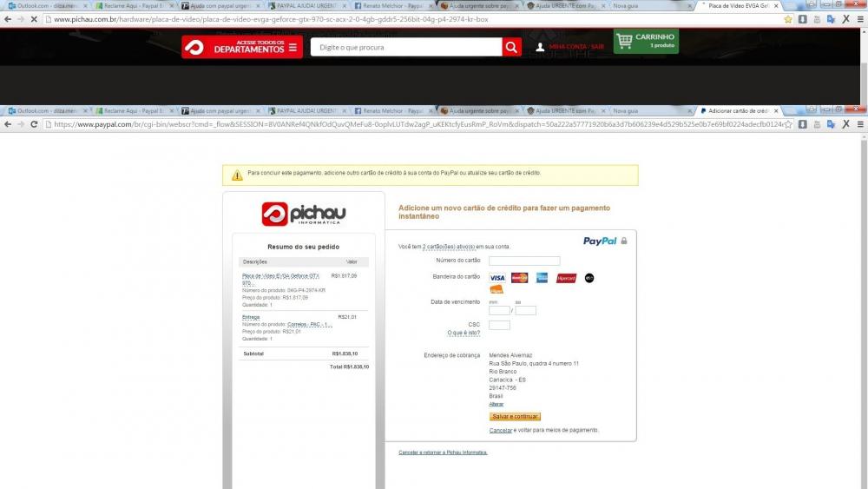Open the 'O que é isto?' help link
The height and width of the screenshot is (489, 868).
(x=464, y=333)
